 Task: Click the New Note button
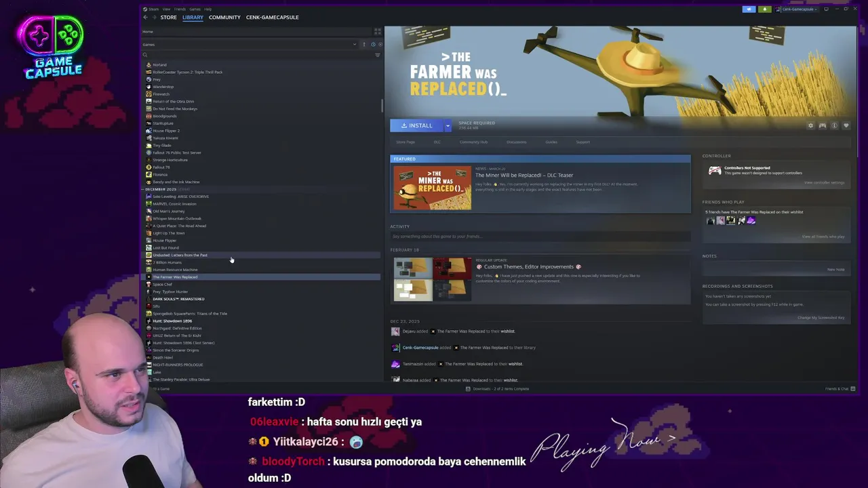tap(836, 270)
